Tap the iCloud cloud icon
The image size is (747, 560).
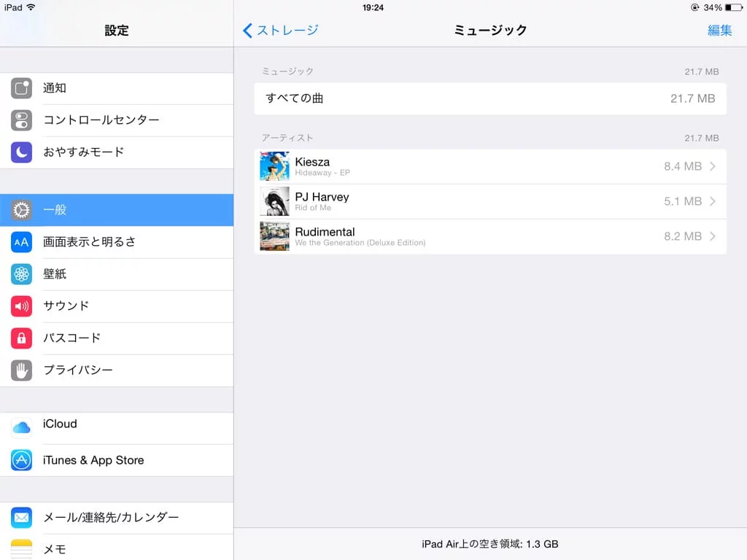point(21,428)
